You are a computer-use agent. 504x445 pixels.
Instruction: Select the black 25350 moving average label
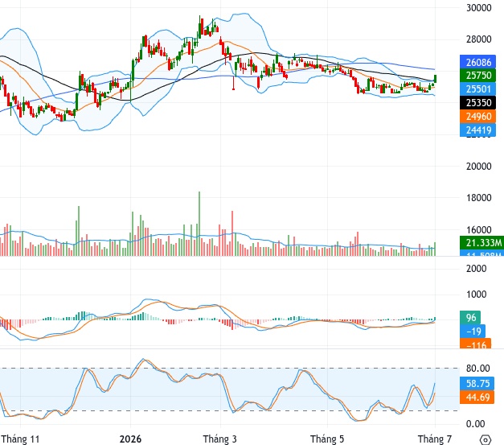pyautogui.click(x=478, y=103)
